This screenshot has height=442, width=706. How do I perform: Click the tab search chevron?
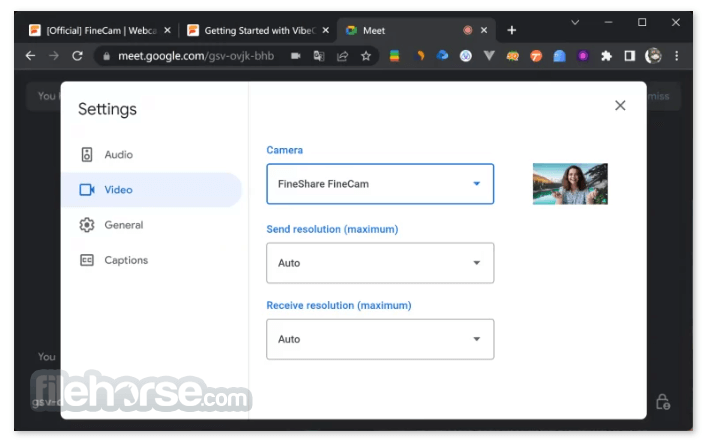click(x=575, y=22)
